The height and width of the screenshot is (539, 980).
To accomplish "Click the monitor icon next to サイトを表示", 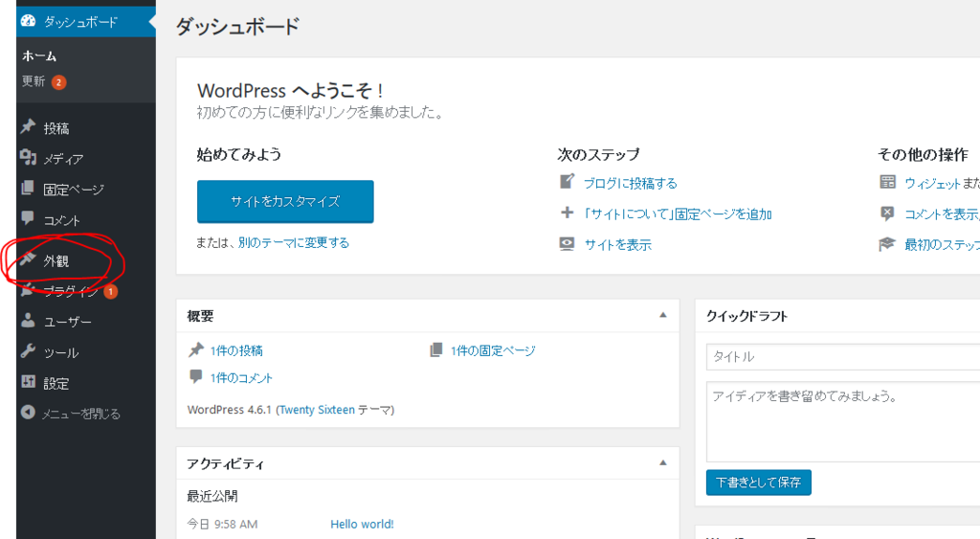I will tap(567, 243).
